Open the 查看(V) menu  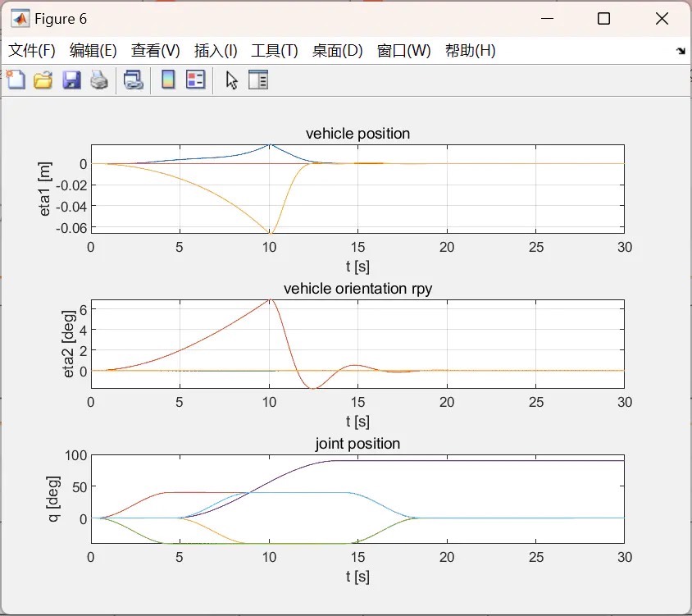(x=155, y=50)
